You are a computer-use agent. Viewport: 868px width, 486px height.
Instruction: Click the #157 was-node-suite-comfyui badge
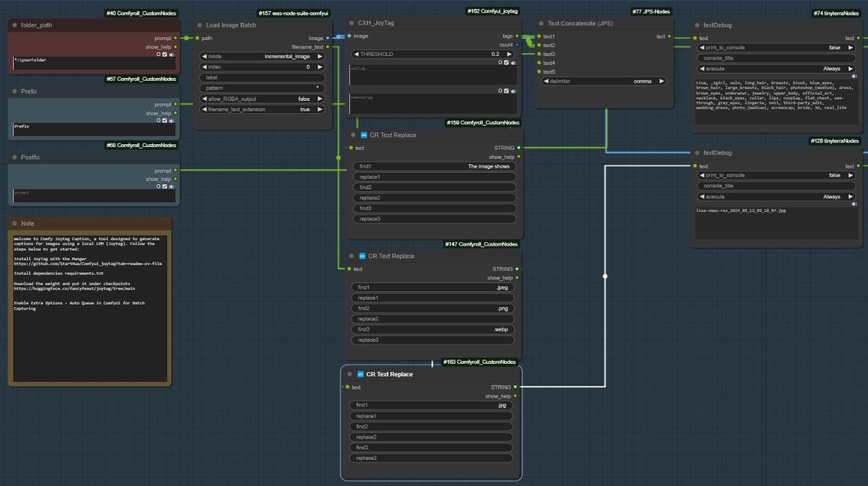293,13
